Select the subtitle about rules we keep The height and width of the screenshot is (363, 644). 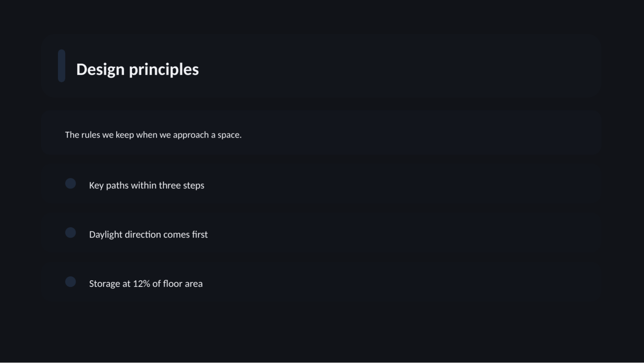(x=153, y=135)
